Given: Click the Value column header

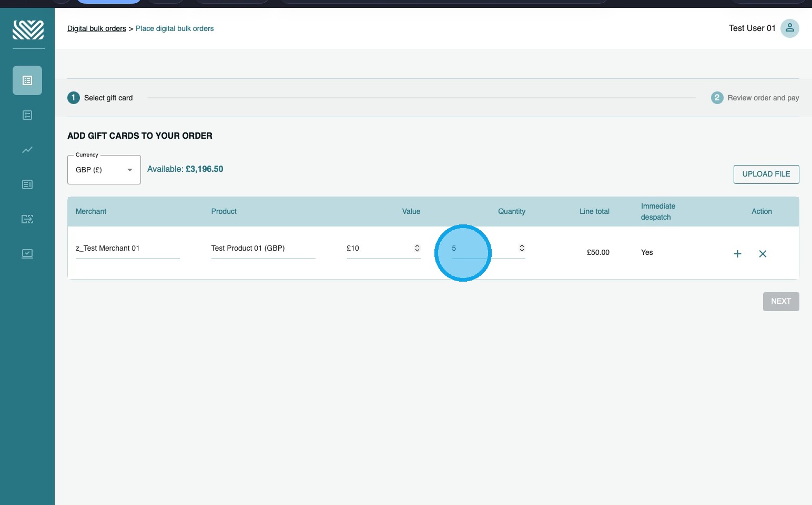Looking at the screenshot, I should pyautogui.click(x=411, y=211).
